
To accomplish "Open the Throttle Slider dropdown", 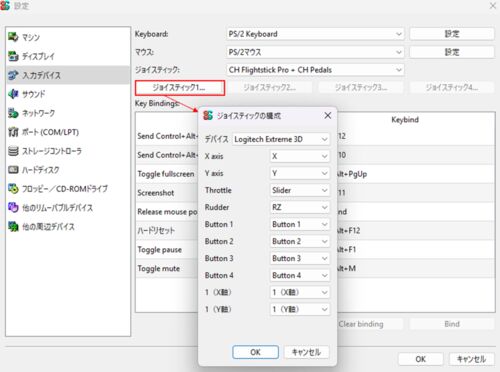I will pos(300,190).
